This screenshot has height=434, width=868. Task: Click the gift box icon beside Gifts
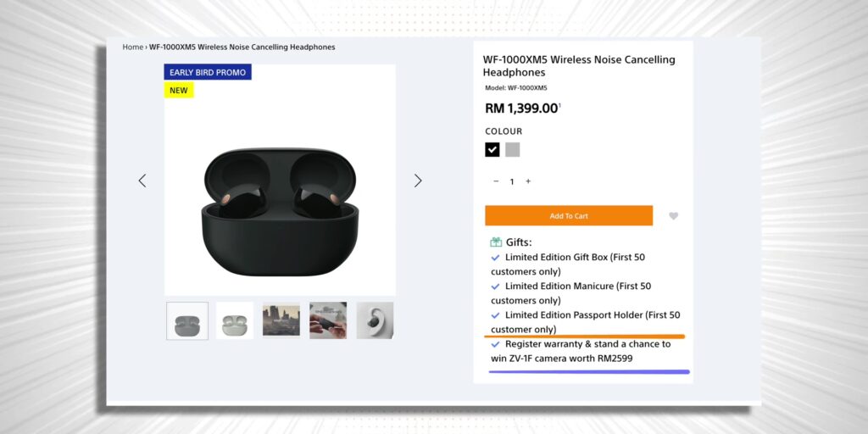[x=496, y=242]
